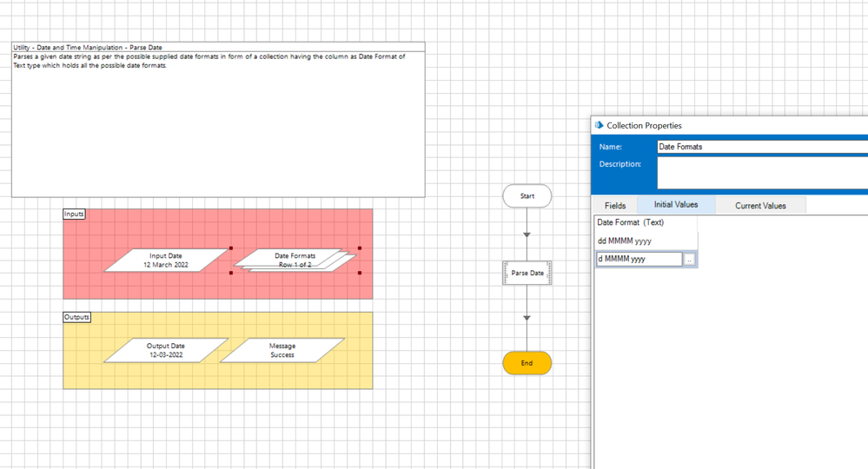Click the Inputs block label
Image resolution: width=868 pixels, height=469 pixels.
point(74,214)
